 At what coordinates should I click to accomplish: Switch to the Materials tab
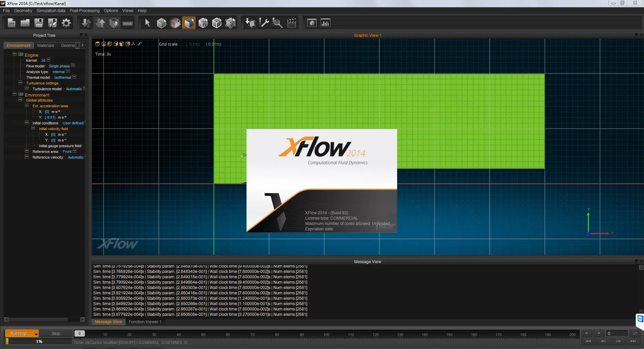click(46, 46)
